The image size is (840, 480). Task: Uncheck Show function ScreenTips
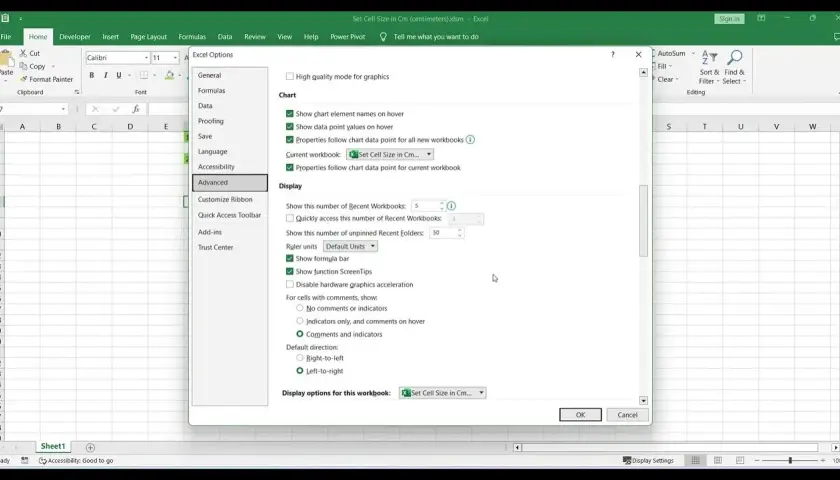click(290, 272)
